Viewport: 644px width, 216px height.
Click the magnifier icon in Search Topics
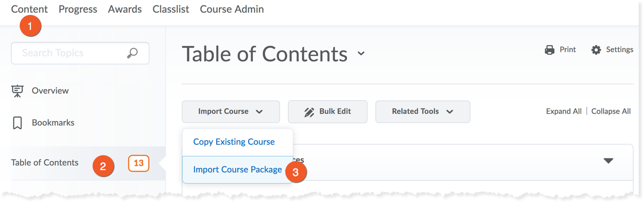(132, 53)
